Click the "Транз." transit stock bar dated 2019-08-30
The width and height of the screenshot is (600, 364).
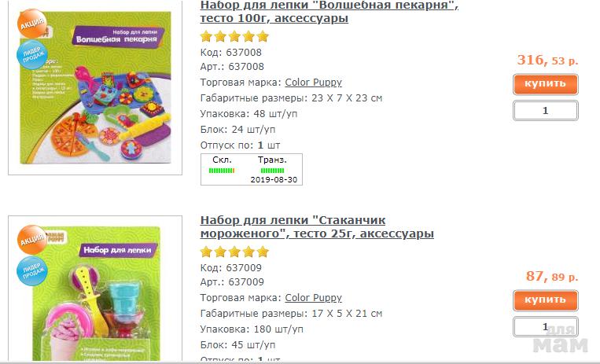(x=272, y=171)
